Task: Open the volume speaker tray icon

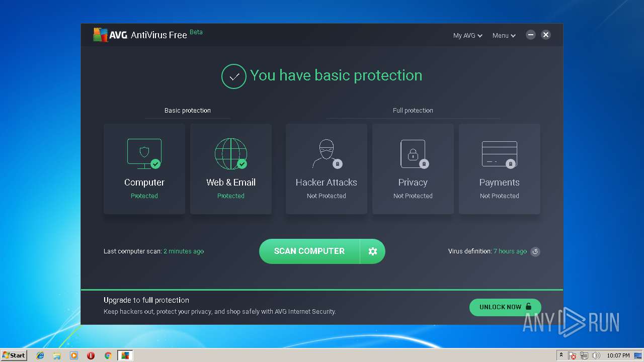Action: [596, 355]
